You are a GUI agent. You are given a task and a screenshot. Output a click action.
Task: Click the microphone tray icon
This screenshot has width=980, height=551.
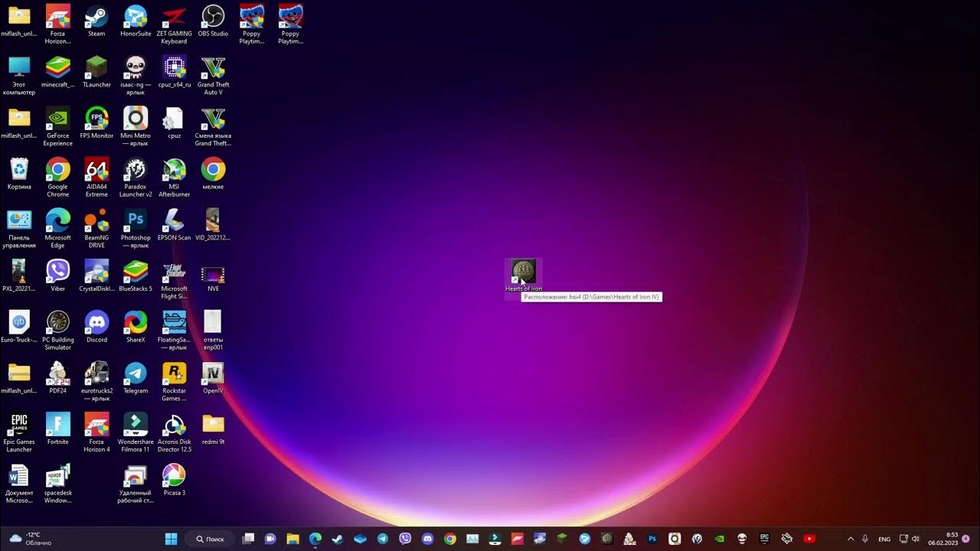865,539
